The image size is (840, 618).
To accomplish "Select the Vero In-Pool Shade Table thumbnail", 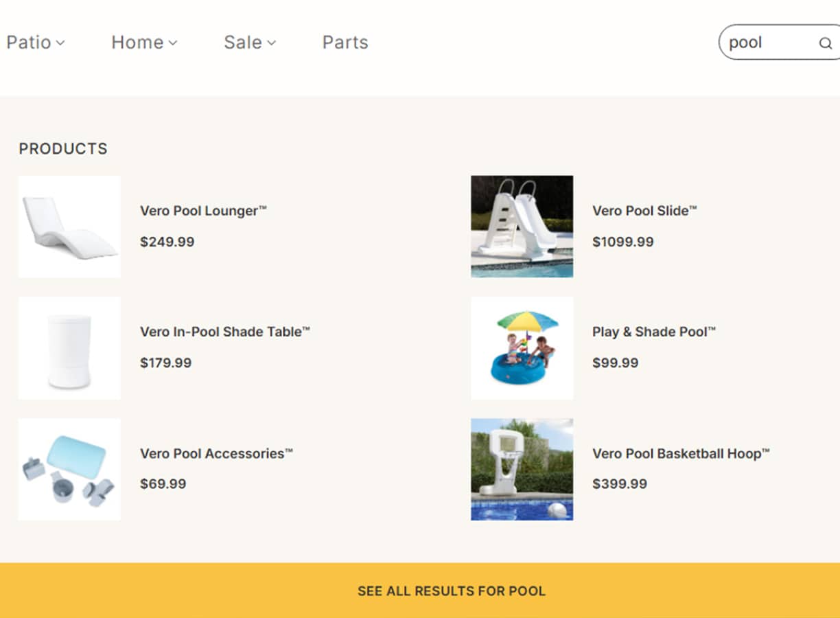I will (x=69, y=348).
